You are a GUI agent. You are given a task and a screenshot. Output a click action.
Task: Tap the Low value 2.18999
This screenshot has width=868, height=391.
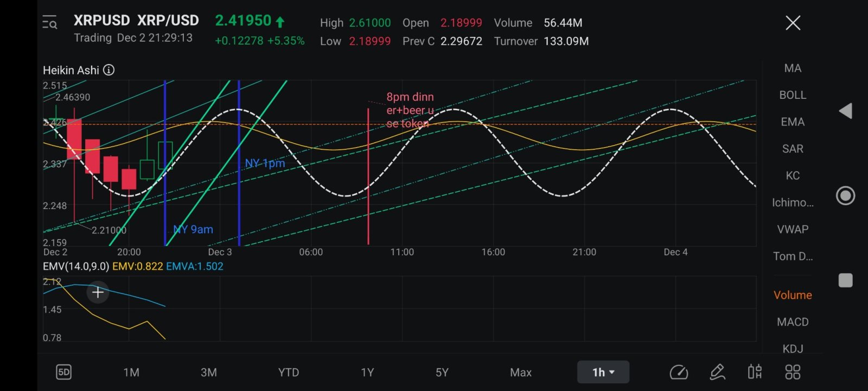(x=369, y=41)
